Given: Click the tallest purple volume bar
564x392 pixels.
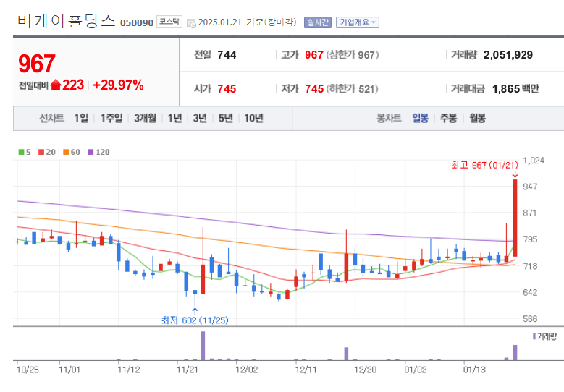Looking at the screenshot, I should click(203, 346).
